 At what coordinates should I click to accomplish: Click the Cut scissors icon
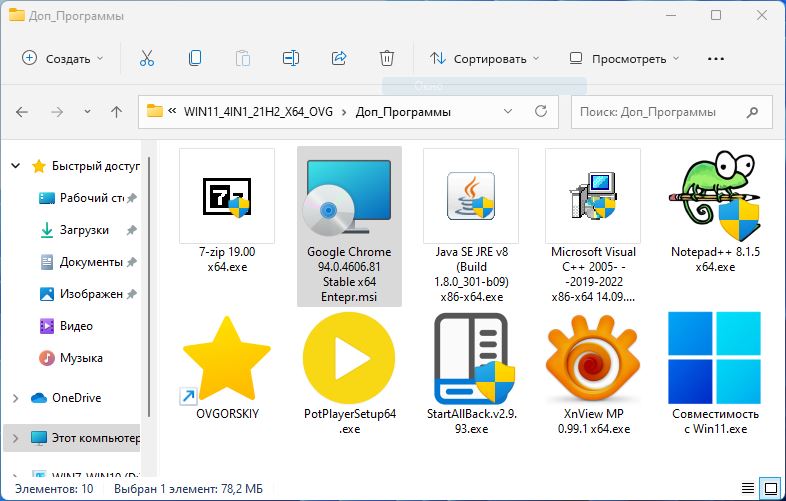pyautogui.click(x=147, y=58)
